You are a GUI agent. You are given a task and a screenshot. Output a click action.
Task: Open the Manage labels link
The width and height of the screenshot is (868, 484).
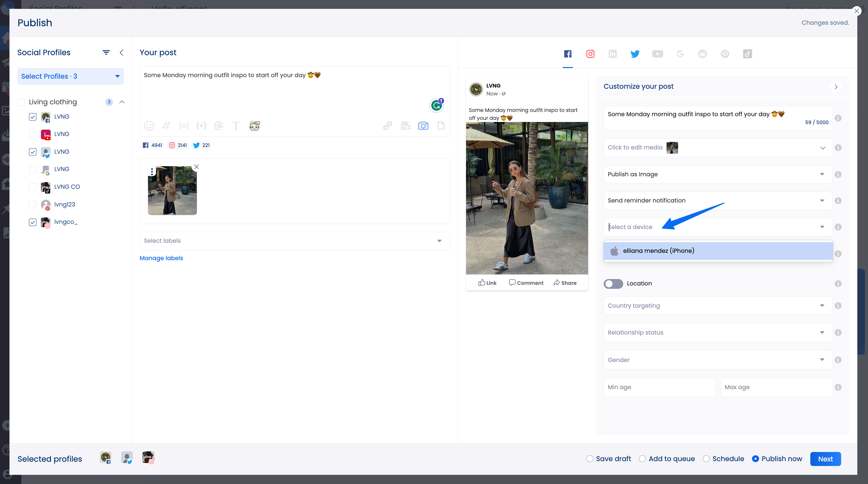161,258
